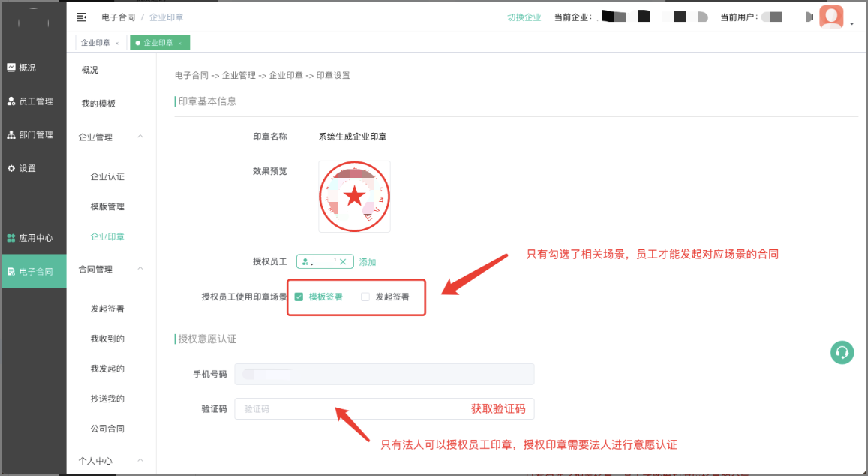Collapse the 合同管理 menu section
Image resolution: width=868 pixels, height=476 pixels.
coord(140,269)
